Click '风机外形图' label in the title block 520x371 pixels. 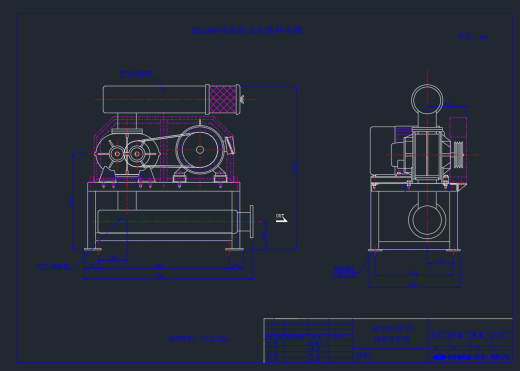tap(392, 339)
